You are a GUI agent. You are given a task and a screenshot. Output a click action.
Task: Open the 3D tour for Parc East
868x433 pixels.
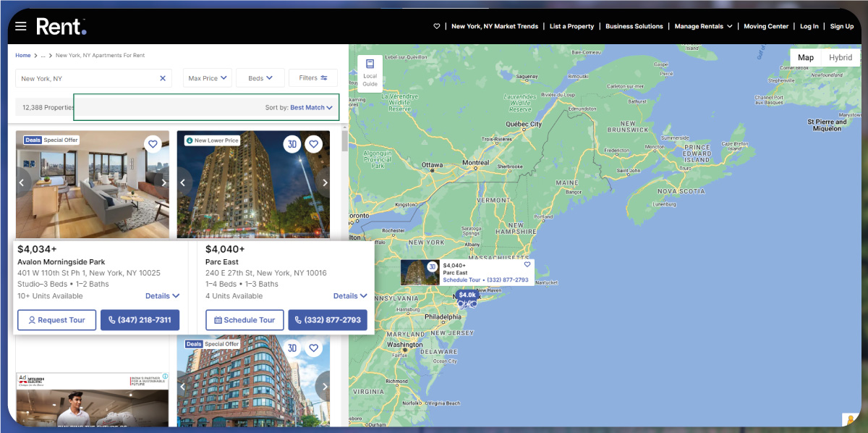coord(292,144)
